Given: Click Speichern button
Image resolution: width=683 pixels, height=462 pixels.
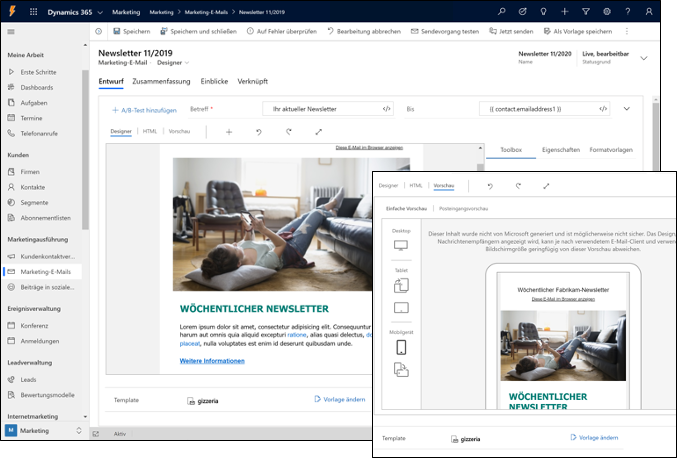Looking at the screenshot, I should pos(132,31).
